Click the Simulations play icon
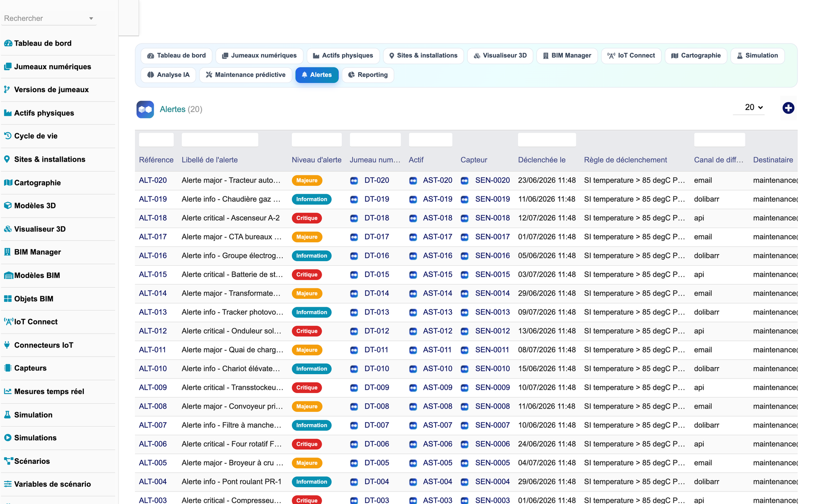Image resolution: width=815 pixels, height=504 pixels. (8, 438)
